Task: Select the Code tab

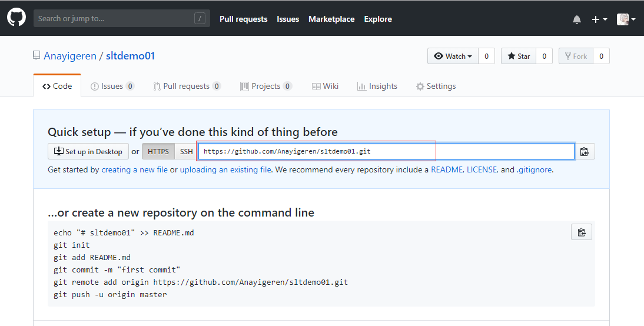Action: 57,87
